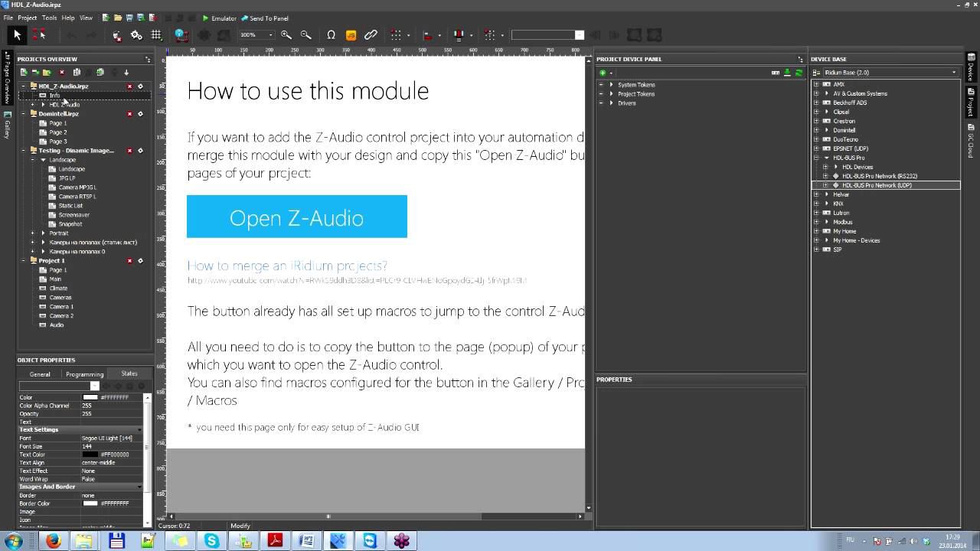Toggle the grid display icon
The width and height of the screenshot is (980, 551).
156,34
